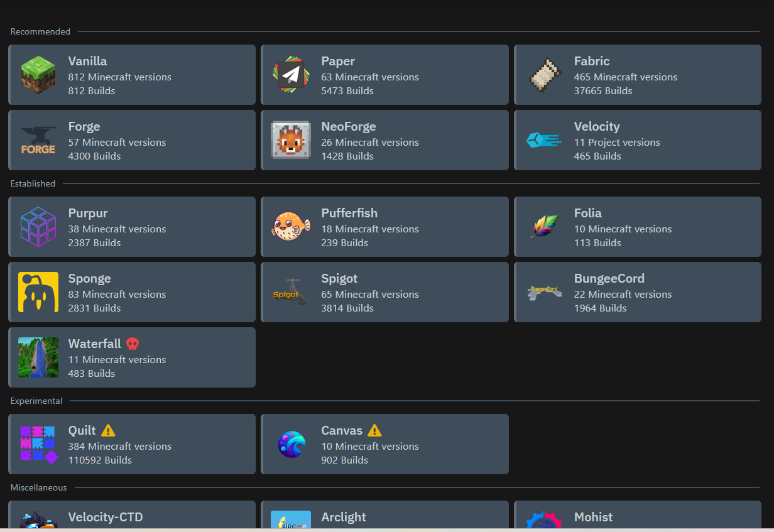Open the Canvas title link
774x532 pixels.
pyautogui.click(x=342, y=430)
